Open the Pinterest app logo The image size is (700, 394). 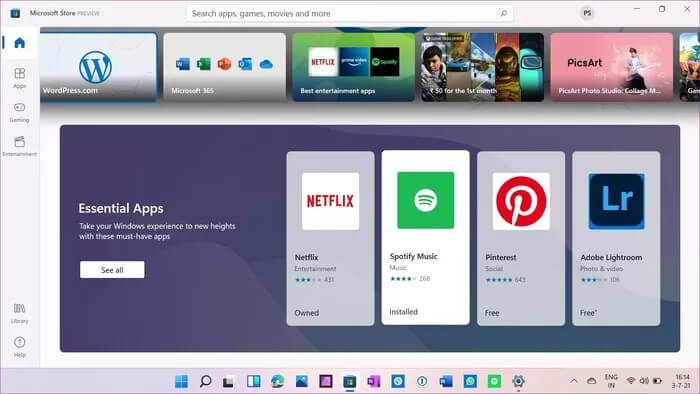click(521, 201)
